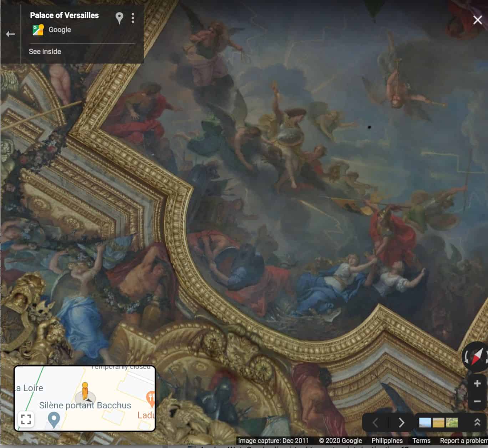Select the golden middle thumbnail
The image size is (488, 448).
(438, 423)
